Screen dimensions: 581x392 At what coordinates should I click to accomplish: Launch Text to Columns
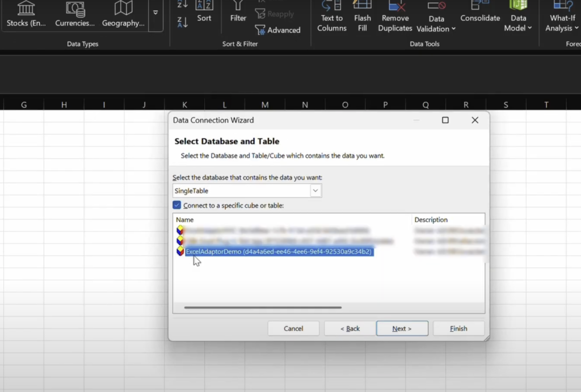(331, 16)
